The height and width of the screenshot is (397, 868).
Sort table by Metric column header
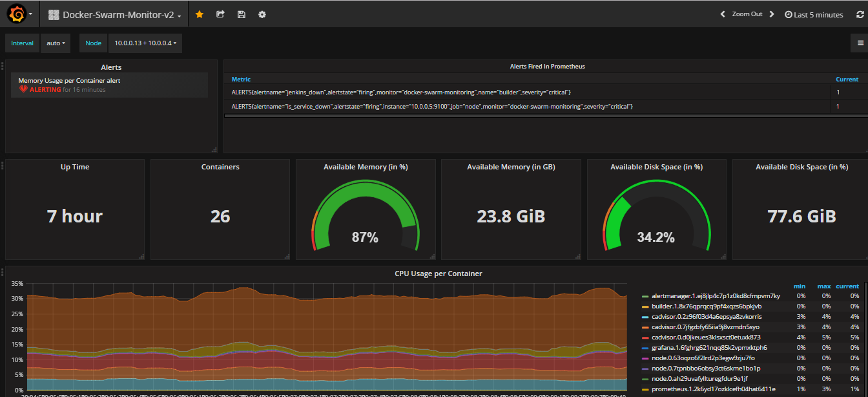(x=241, y=80)
